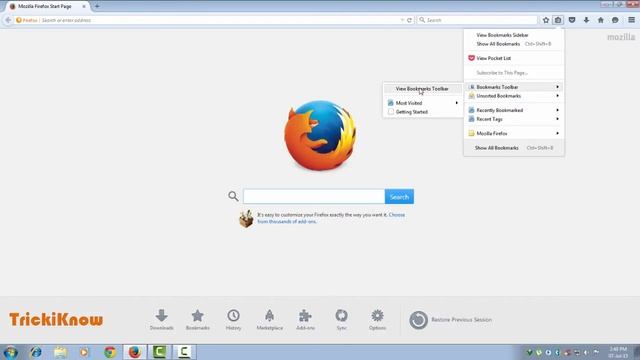Launch Chrome from taskbar
The width and height of the screenshot is (640, 360).
click(x=109, y=352)
